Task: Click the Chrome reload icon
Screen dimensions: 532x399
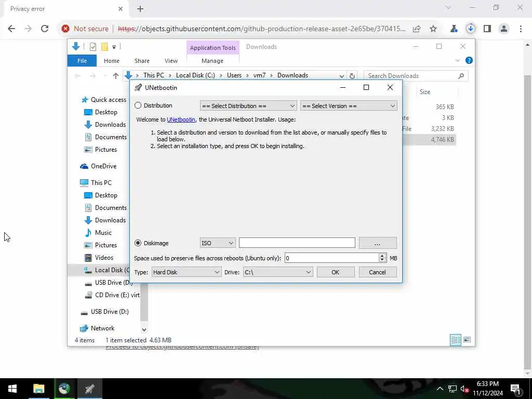Action: tap(45, 29)
